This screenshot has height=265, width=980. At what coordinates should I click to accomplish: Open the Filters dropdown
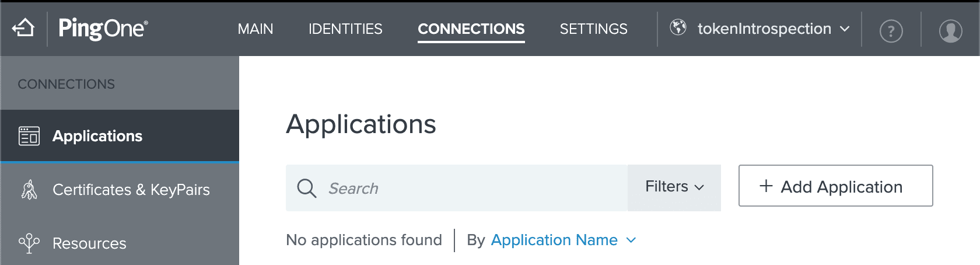[x=674, y=187]
